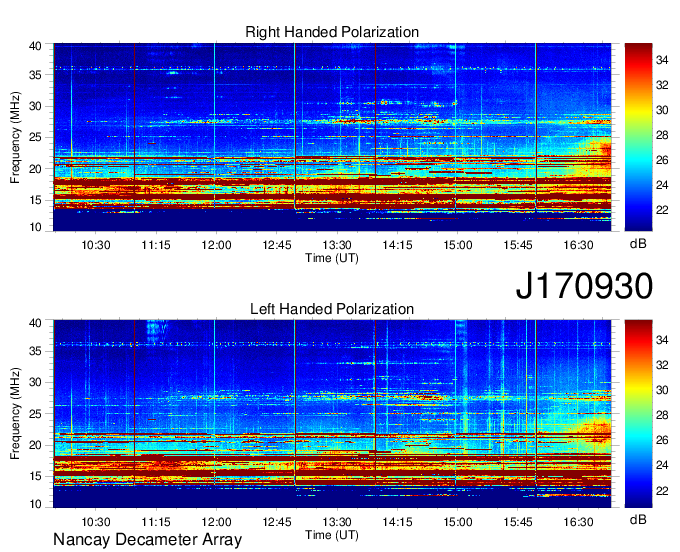Click the dB unit label of Right Handed colorbar
The image size is (680, 552).
[638, 244]
